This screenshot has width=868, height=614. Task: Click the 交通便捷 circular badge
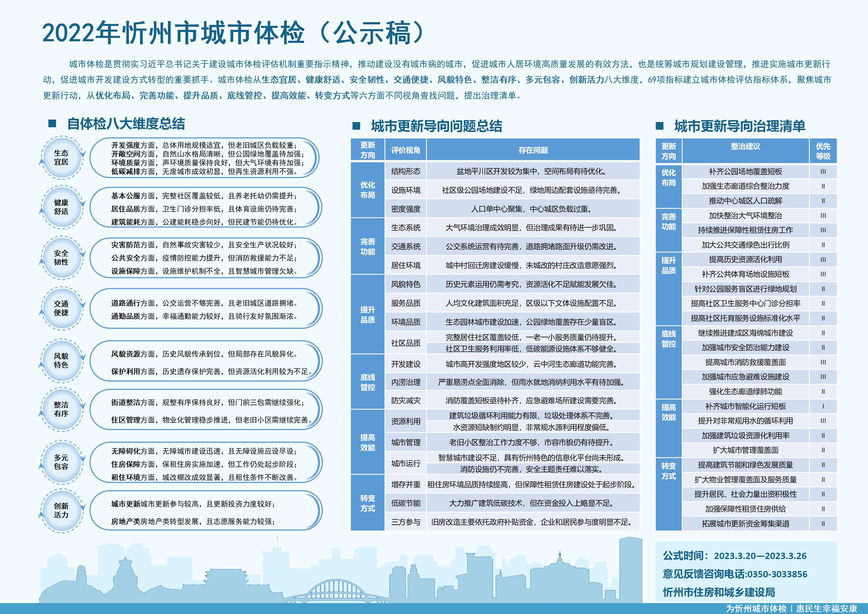click(x=61, y=308)
